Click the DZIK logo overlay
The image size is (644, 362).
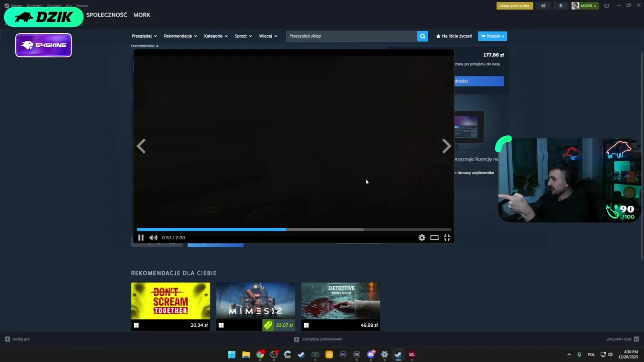click(x=44, y=17)
